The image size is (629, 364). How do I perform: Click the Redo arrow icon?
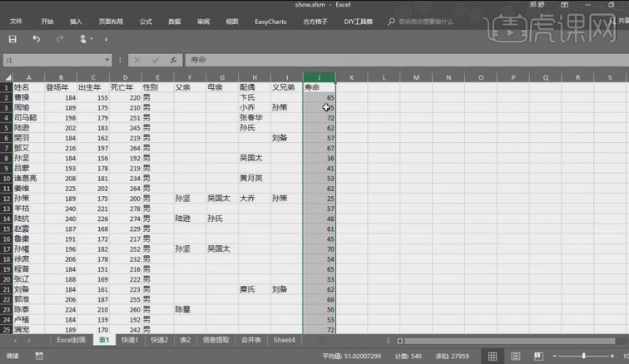(60, 39)
